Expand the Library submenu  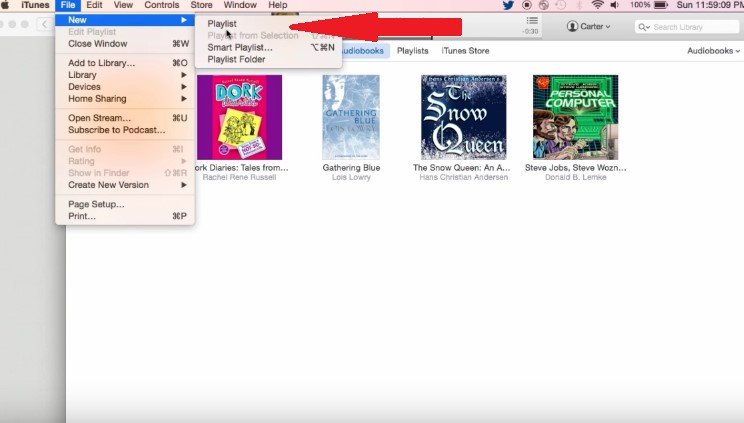click(x=125, y=75)
